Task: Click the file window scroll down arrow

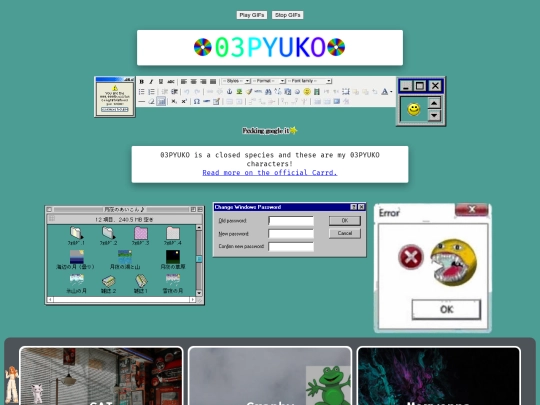Action: click(x=199, y=293)
